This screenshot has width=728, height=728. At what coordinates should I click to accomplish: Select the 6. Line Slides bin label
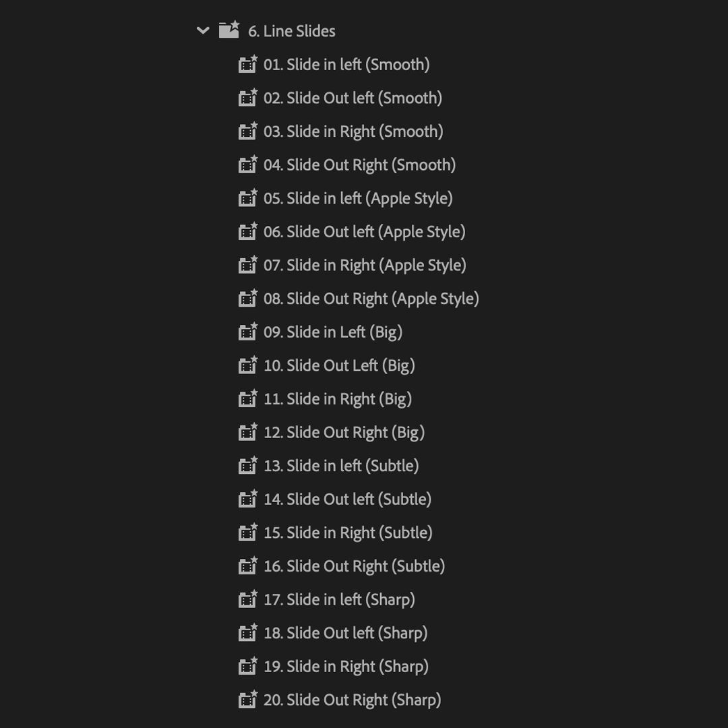[x=291, y=31]
